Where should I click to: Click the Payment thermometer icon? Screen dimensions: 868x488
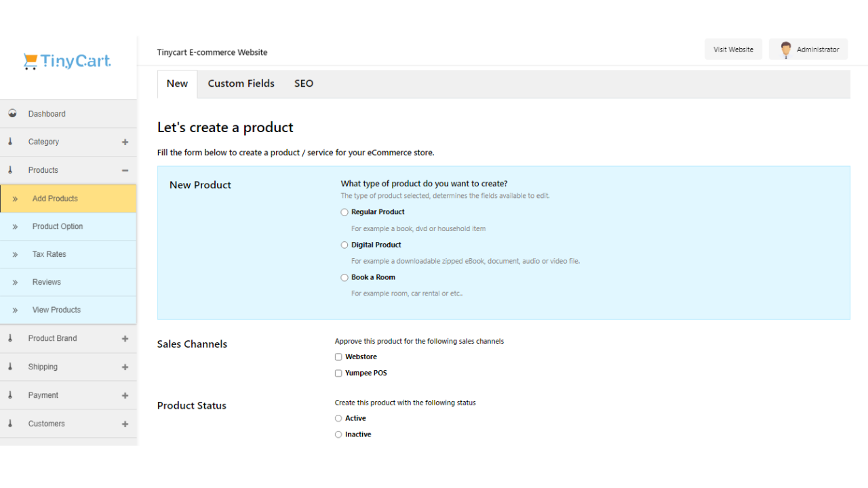pos(10,395)
